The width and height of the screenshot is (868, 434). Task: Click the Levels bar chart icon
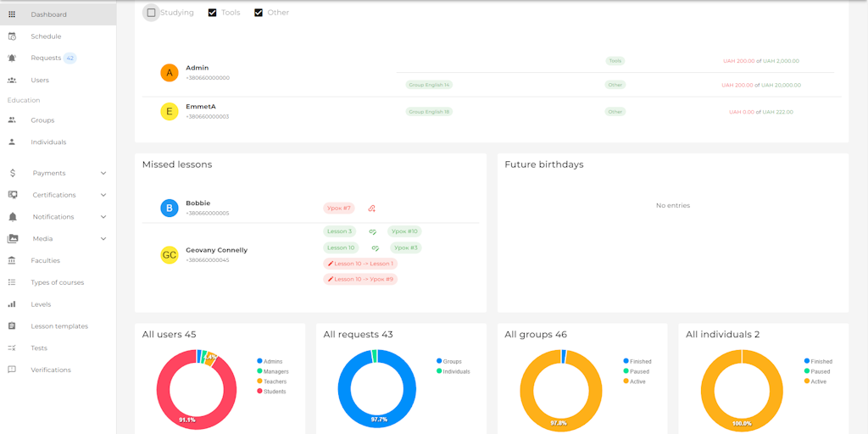(12, 304)
